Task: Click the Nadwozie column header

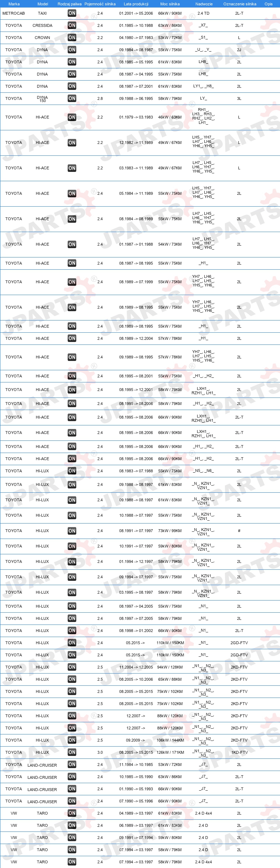Action: coord(204,4)
